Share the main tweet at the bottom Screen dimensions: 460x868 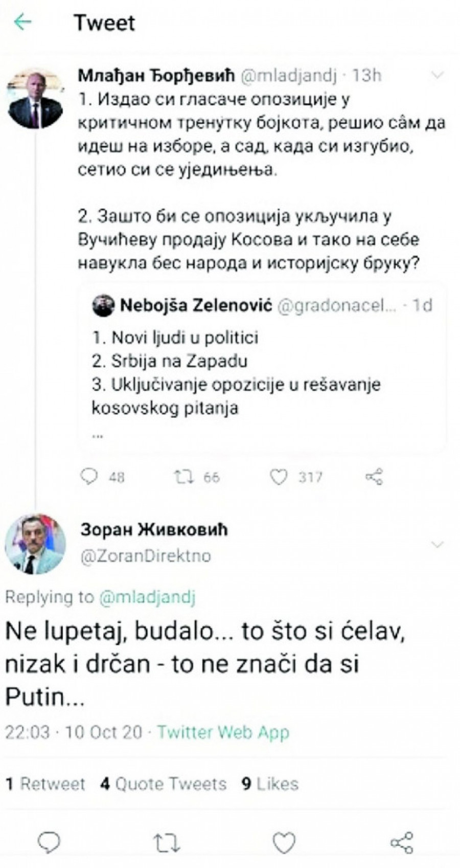pos(402,841)
